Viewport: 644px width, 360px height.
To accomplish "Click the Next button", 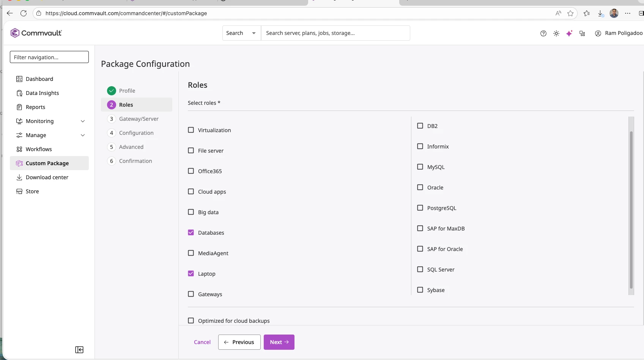I will tap(279, 342).
